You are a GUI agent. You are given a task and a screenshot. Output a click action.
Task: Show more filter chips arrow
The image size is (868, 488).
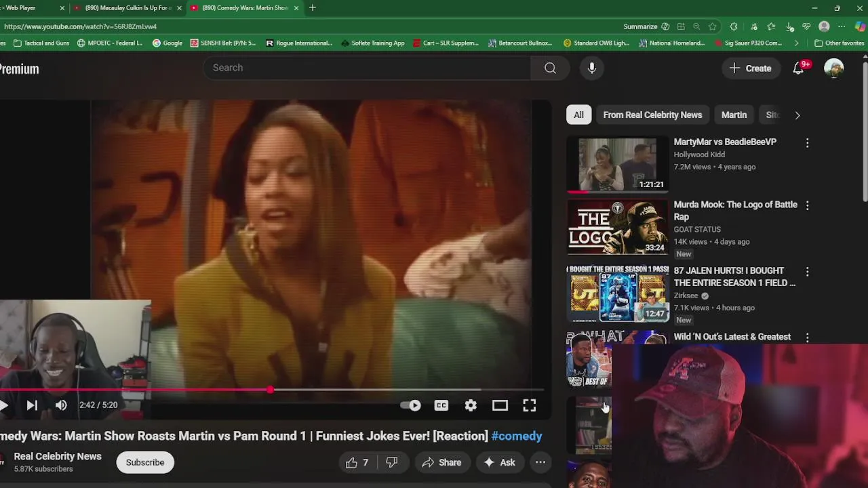coord(797,115)
